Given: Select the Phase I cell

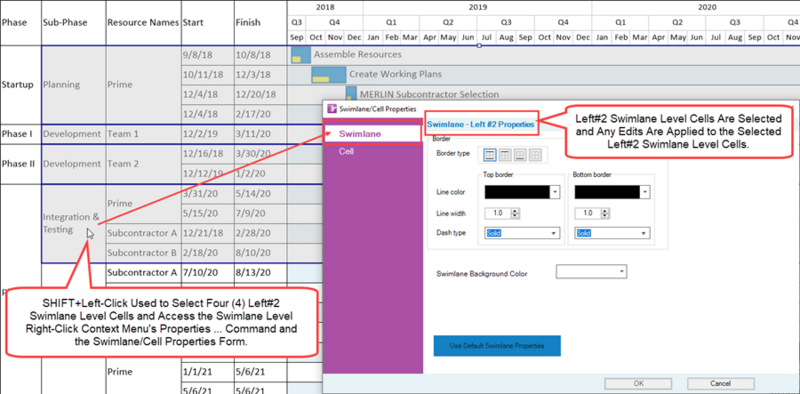Looking at the screenshot, I should (20, 134).
